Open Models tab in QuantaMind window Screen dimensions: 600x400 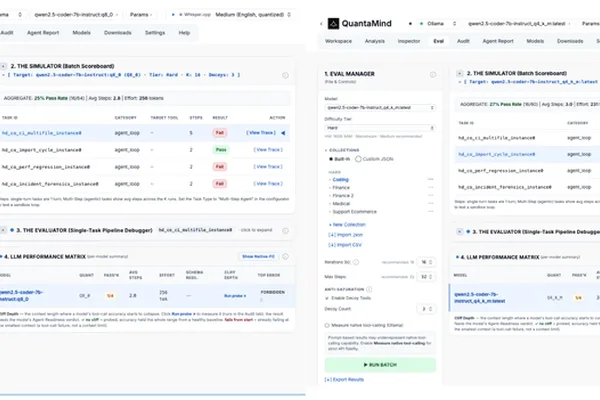[x=535, y=41]
